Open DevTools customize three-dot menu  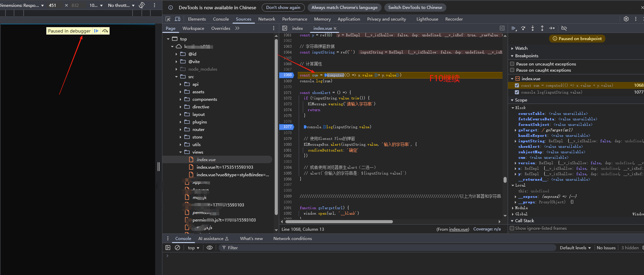click(636, 19)
